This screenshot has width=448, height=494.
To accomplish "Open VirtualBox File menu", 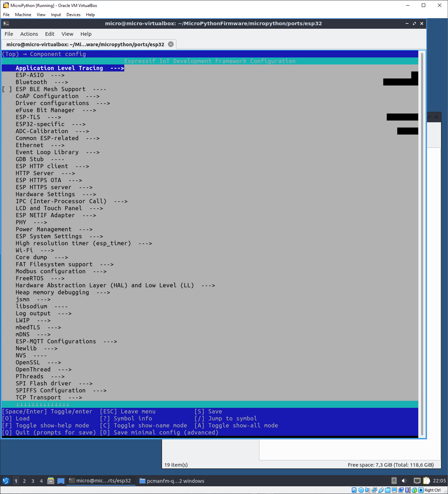I will [6, 15].
